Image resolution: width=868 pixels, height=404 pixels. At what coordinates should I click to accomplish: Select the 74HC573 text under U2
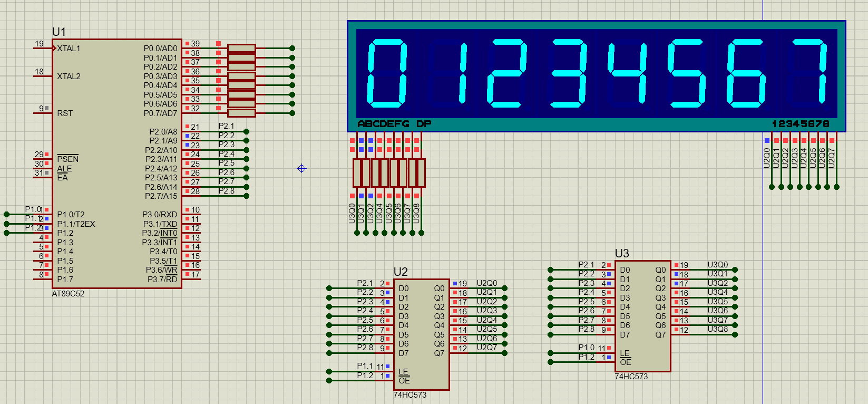(409, 395)
